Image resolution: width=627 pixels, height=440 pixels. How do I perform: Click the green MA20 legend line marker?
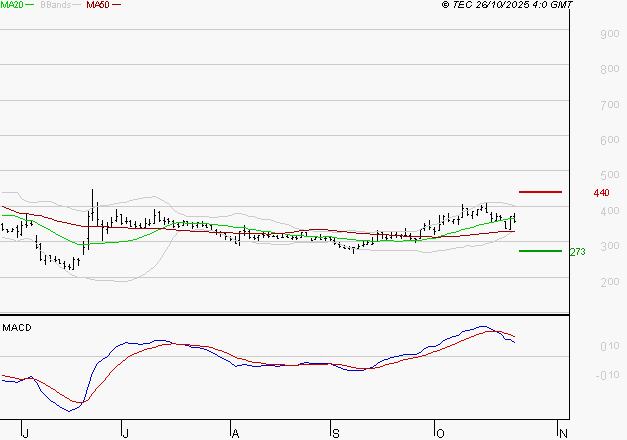tap(33, 6)
